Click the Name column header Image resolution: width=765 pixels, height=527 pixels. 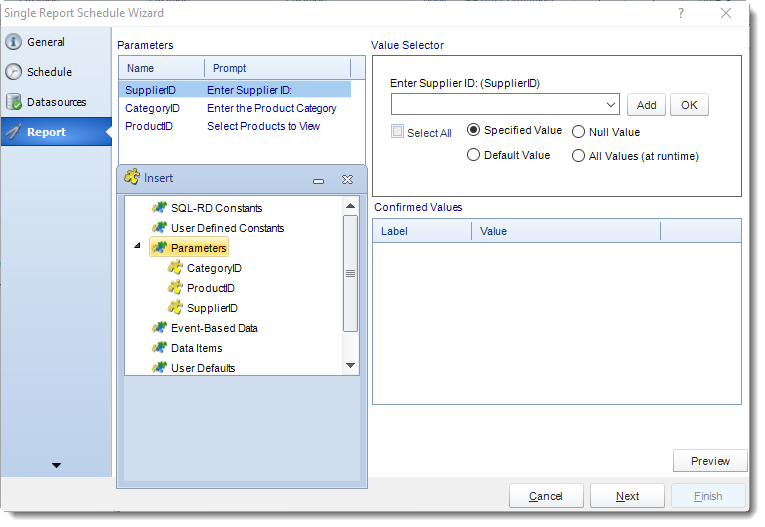[x=161, y=68]
